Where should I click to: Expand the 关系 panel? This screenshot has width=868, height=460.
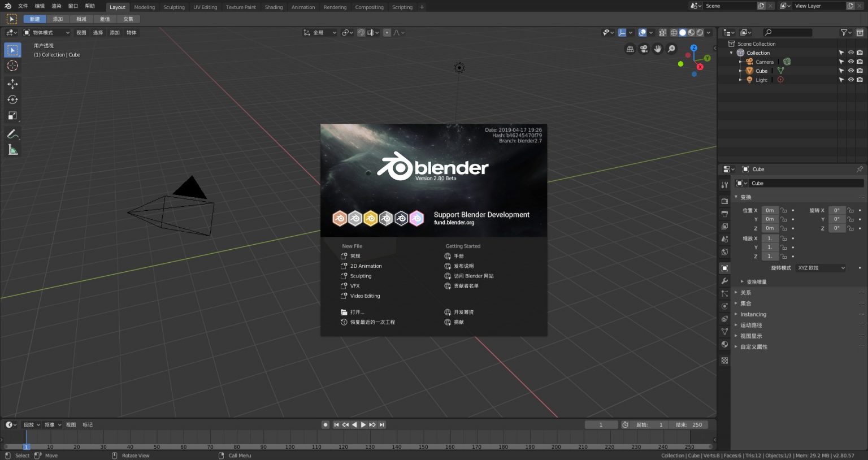[x=746, y=293]
